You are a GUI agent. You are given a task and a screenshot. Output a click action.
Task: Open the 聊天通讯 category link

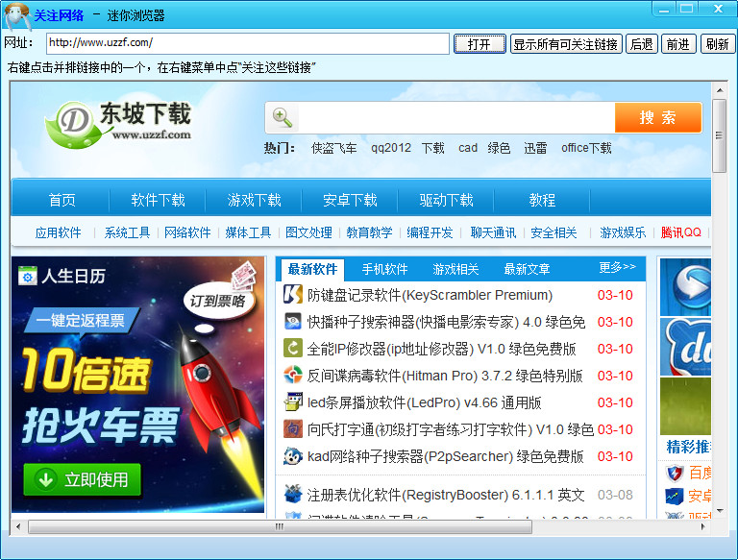point(493,232)
